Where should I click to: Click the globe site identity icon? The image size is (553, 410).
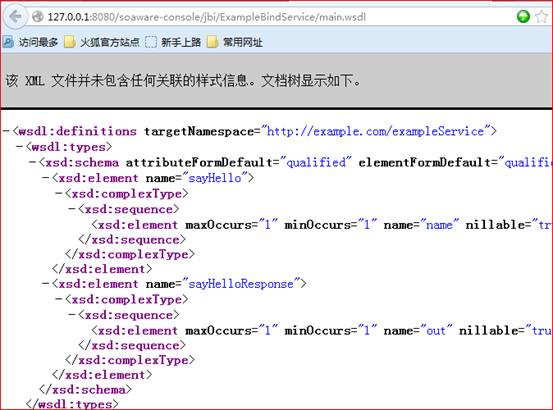click(x=37, y=17)
